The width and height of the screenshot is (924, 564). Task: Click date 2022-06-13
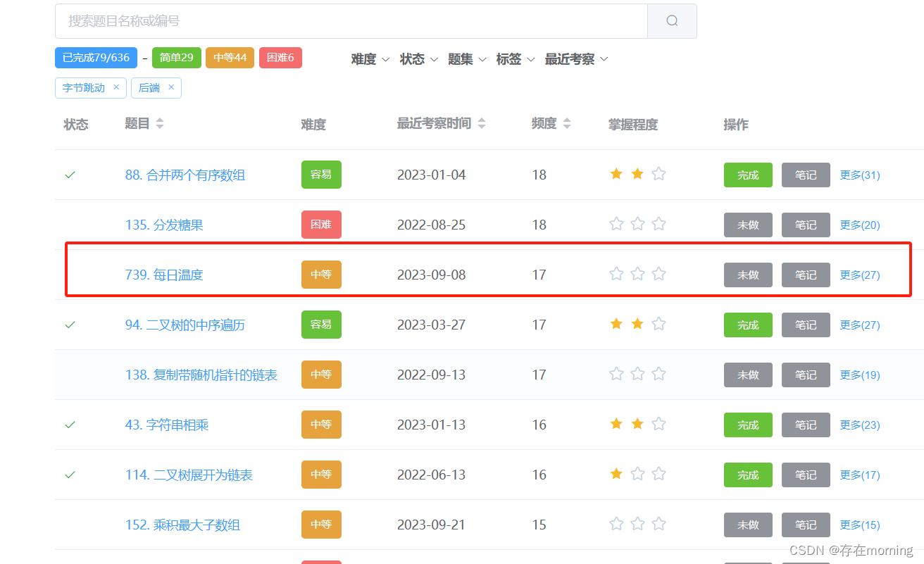[431, 475]
